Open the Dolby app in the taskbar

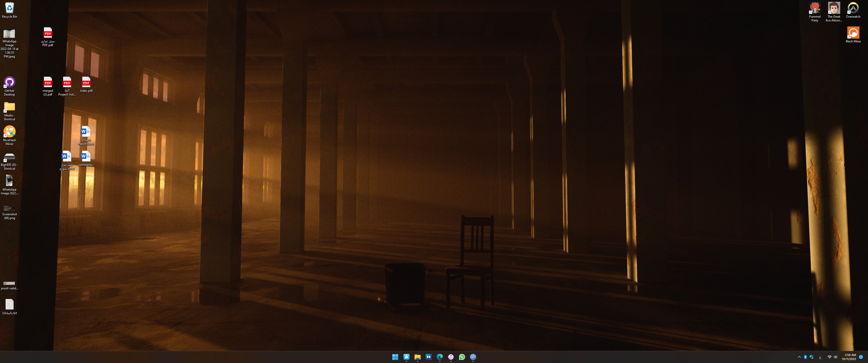(x=429, y=357)
